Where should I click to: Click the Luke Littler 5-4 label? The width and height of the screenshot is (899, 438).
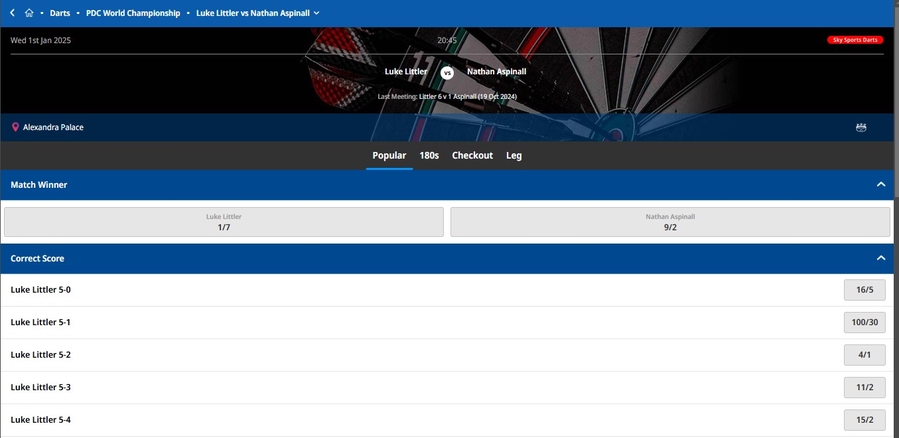(41, 420)
